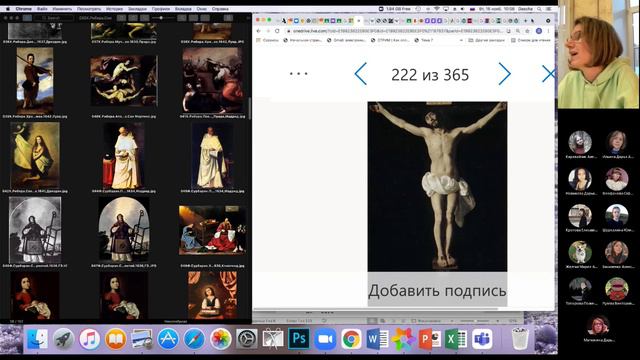The image size is (640, 360).
Task: Go to the next photo in OneDrive
Action: pos(504,74)
